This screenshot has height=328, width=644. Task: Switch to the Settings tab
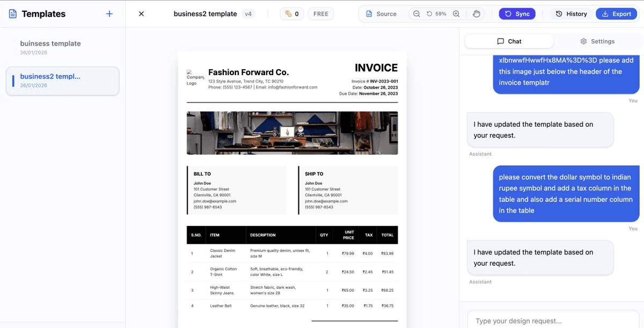[597, 41]
